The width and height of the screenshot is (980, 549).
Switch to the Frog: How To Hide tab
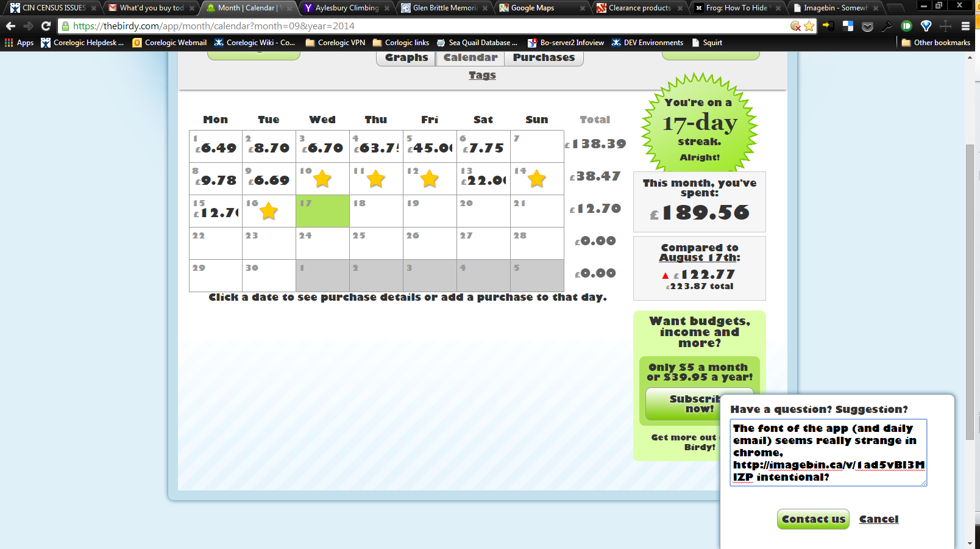coord(737,8)
